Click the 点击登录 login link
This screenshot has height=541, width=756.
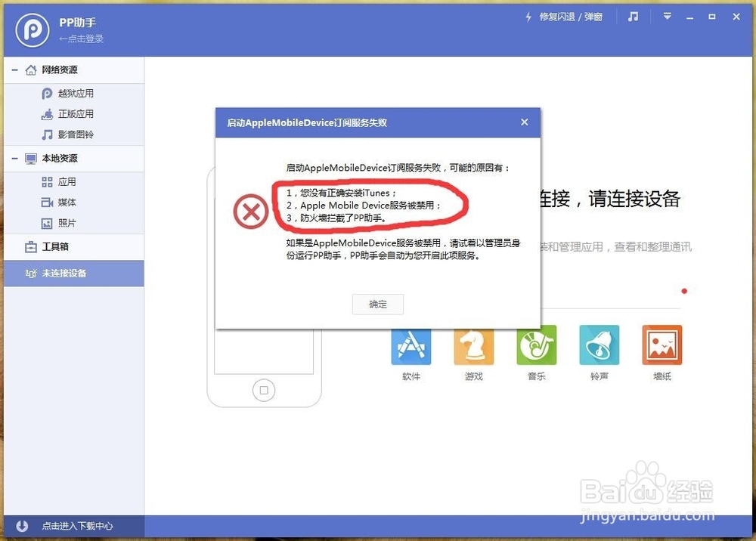pyautogui.click(x=82, y=39)
